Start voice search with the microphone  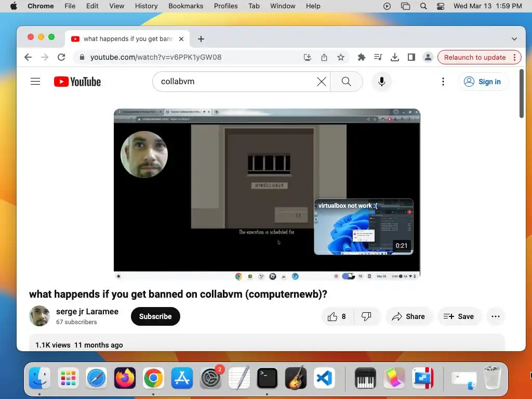382,82
